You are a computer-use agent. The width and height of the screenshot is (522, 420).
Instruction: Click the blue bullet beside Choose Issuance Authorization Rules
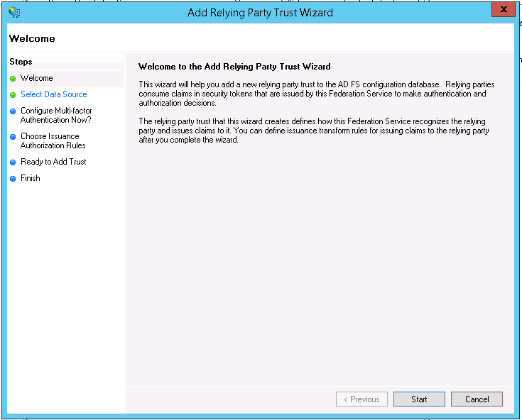pyautogui.click(x=13, y=137)
